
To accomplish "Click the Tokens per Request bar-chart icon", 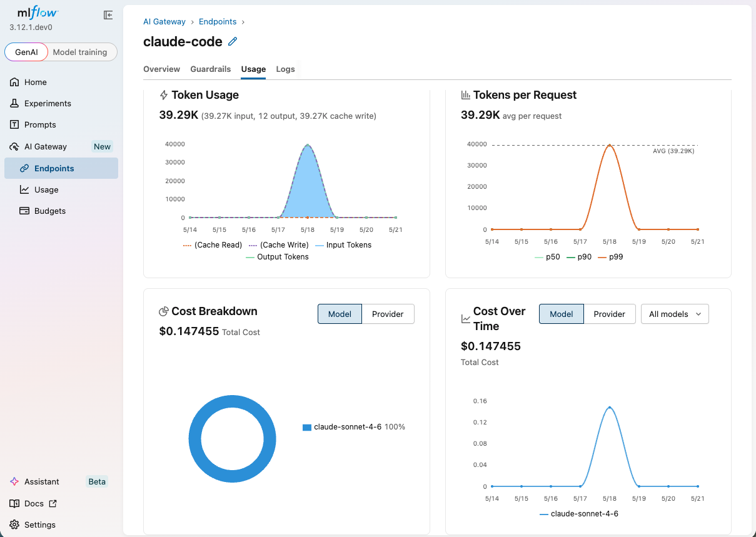I will click(x=465, y=95).
